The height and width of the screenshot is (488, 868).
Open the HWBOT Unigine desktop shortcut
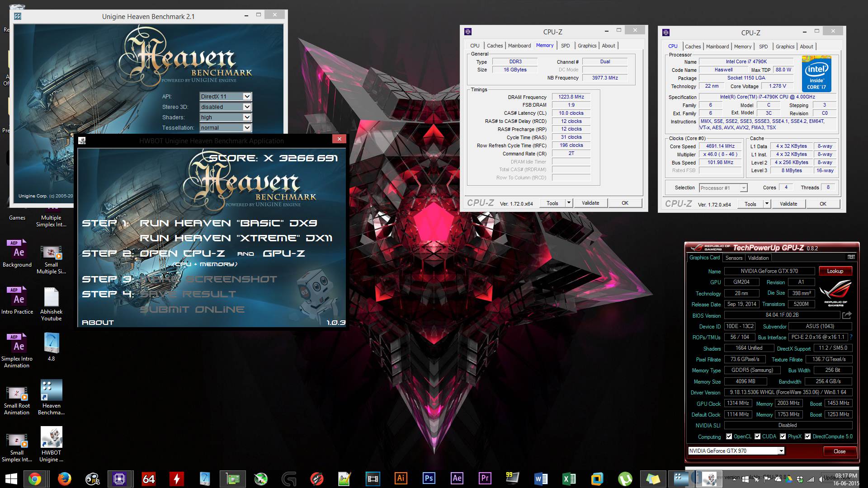[x=51, y=445]
